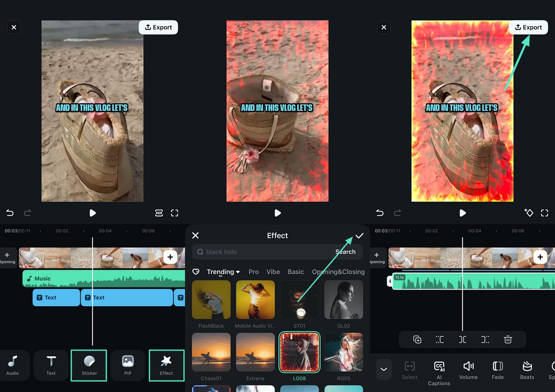Select the LG08 effect thumbnail
555x392 pixels.
click(x=299, y=352)
